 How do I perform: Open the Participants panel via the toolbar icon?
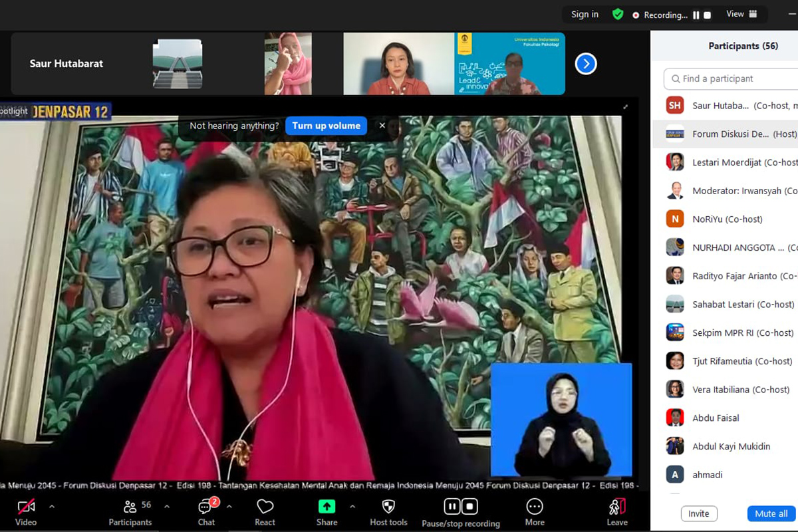tap(130, 507)
